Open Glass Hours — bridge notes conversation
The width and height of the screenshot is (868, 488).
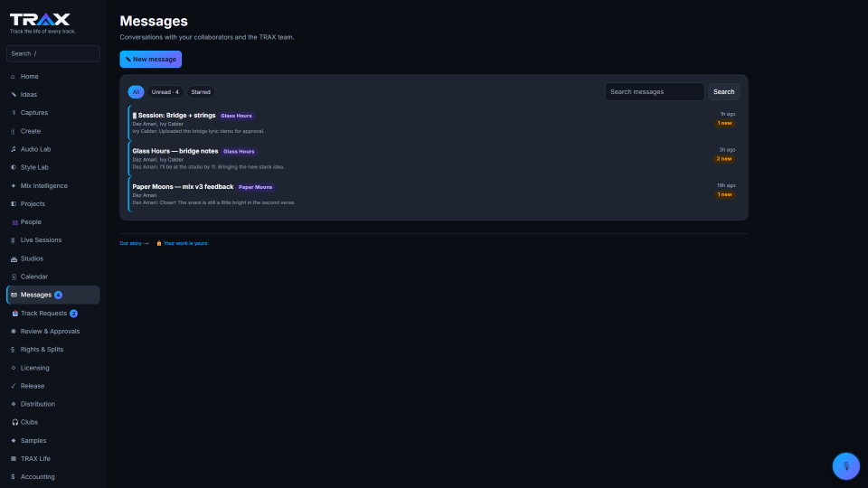tap(434, 158)
